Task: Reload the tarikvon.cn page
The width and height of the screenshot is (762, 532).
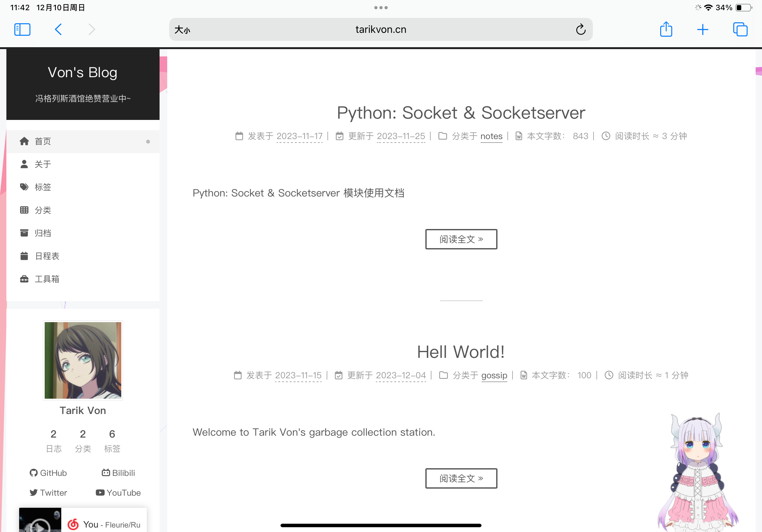Action: pos(580,30)
